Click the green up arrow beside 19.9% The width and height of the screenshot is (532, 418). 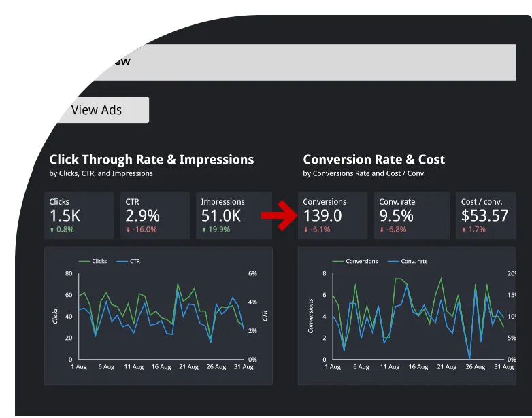pos(204,230)
